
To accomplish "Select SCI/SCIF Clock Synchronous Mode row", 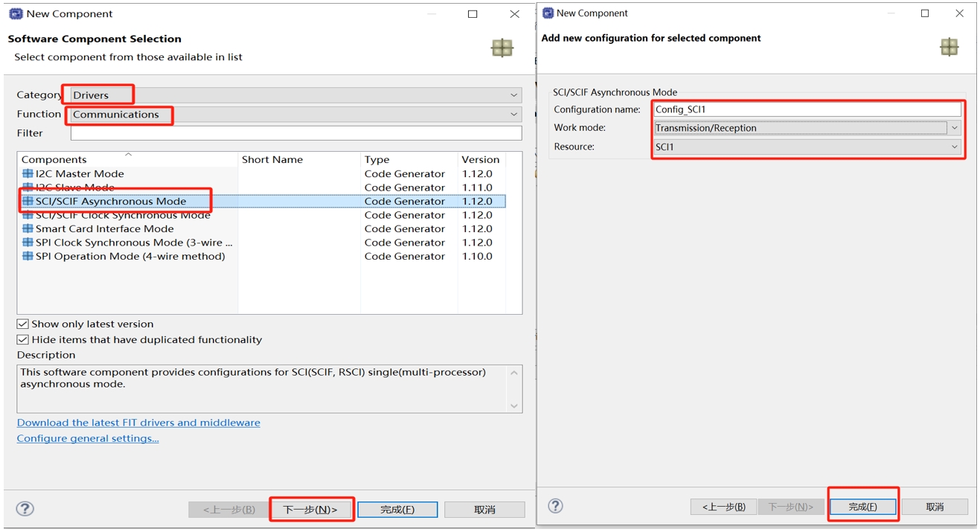I will 261,215.
